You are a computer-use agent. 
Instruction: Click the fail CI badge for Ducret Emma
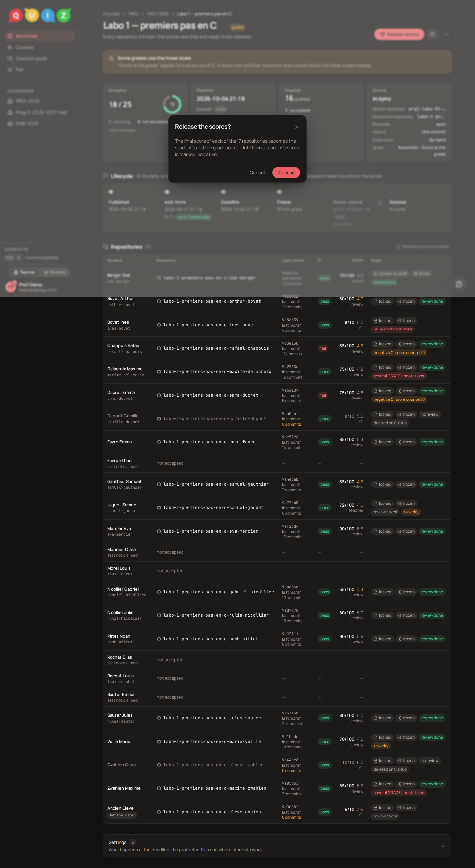[x=323, y=395]
